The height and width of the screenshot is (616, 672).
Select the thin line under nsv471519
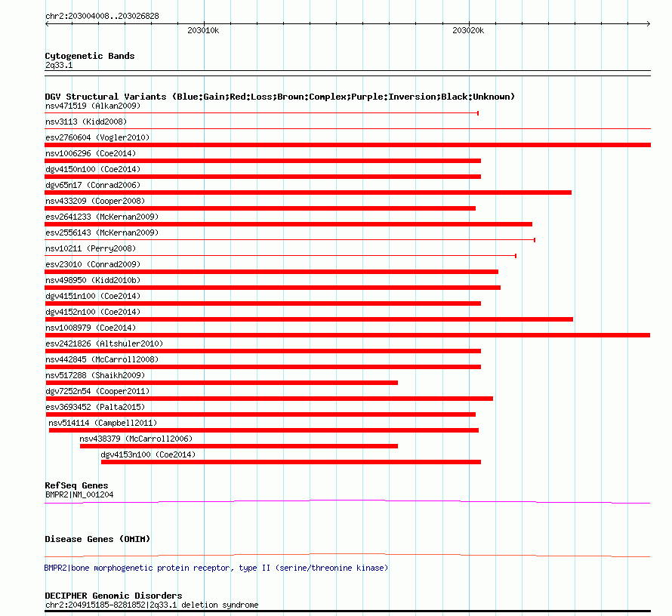coord(261,113)
